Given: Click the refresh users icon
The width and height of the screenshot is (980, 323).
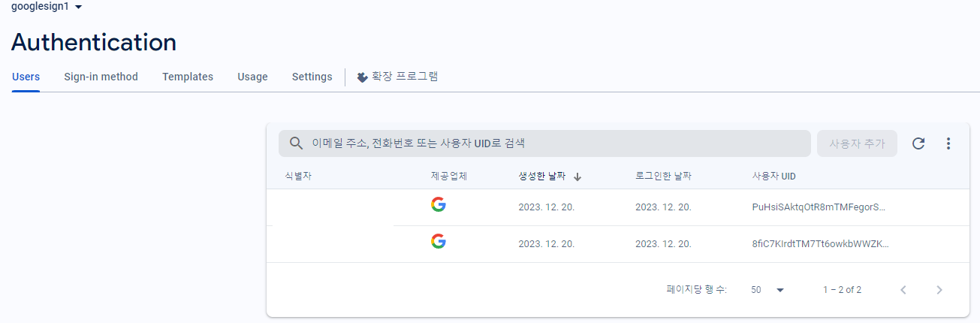Looking at the screenshot, I should click(x=918, y=143).
